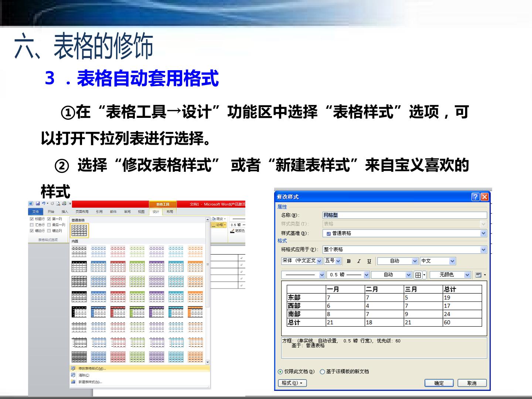
Task: Click the 格式 button in dialog
Action: (x=292, y=383)
